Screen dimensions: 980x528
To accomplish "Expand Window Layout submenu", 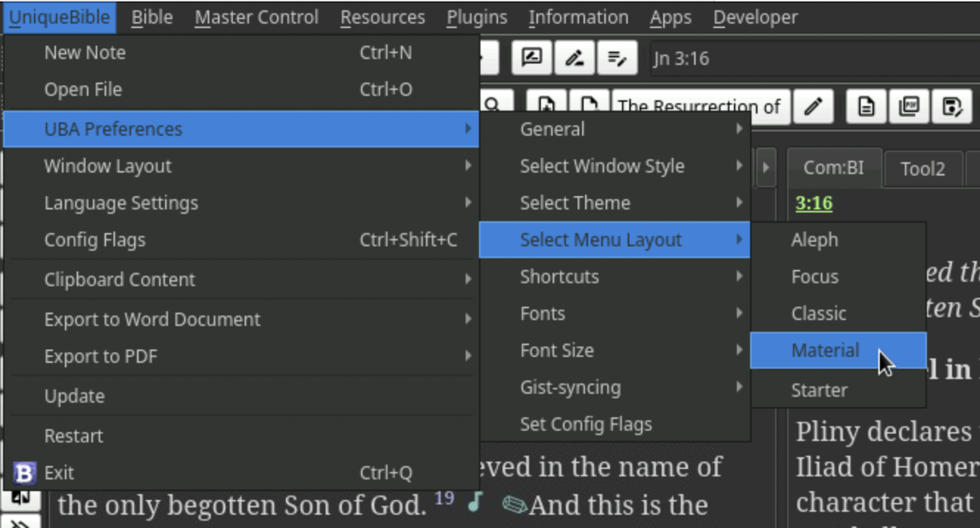I will click(x=242, y=167).
